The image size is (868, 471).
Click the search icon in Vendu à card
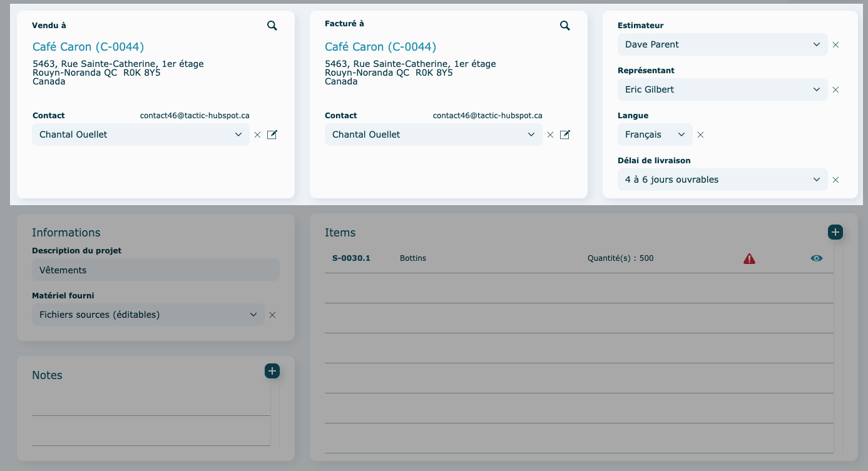click(x=272, y=26)
